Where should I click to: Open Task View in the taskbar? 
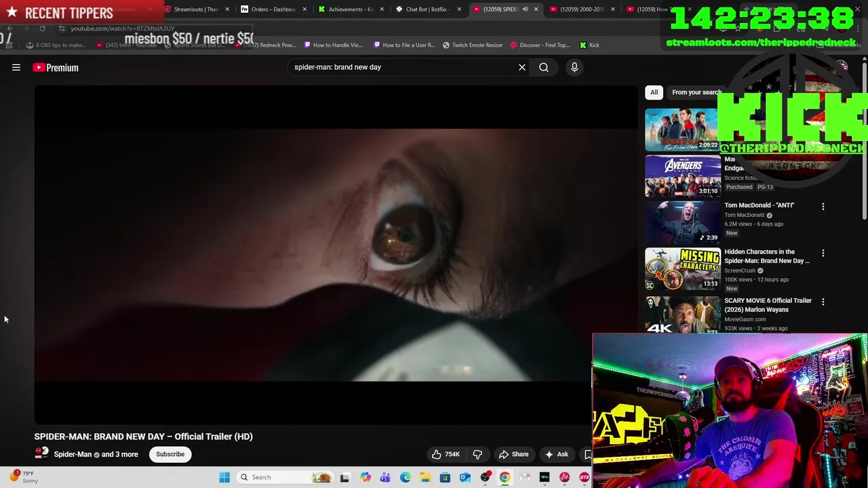(344, 477)
